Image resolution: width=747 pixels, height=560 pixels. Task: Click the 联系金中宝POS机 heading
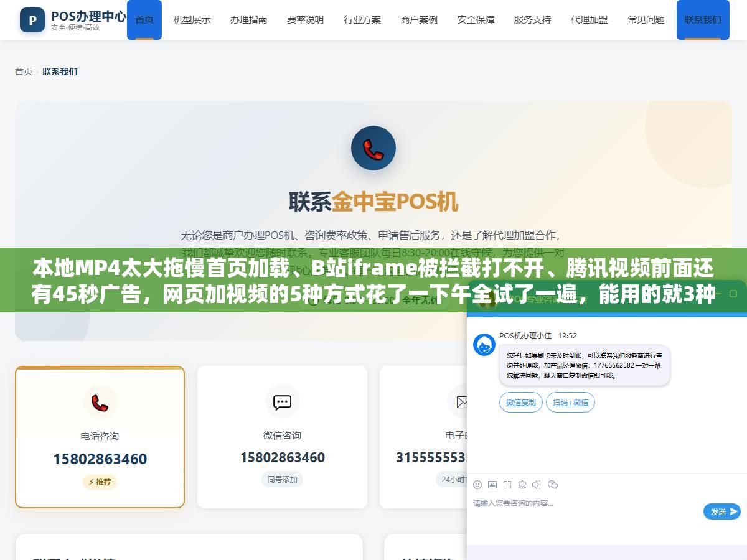[374, 202]
